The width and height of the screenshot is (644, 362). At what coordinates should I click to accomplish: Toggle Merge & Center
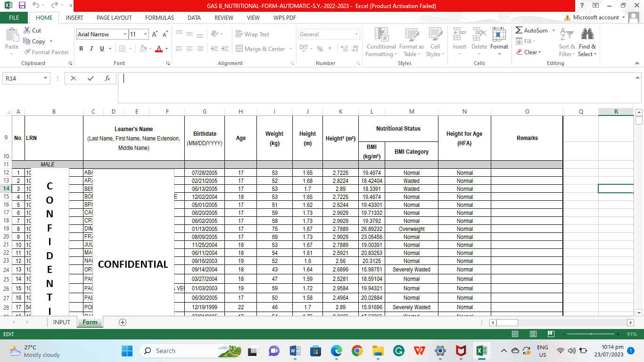point(260,49)
